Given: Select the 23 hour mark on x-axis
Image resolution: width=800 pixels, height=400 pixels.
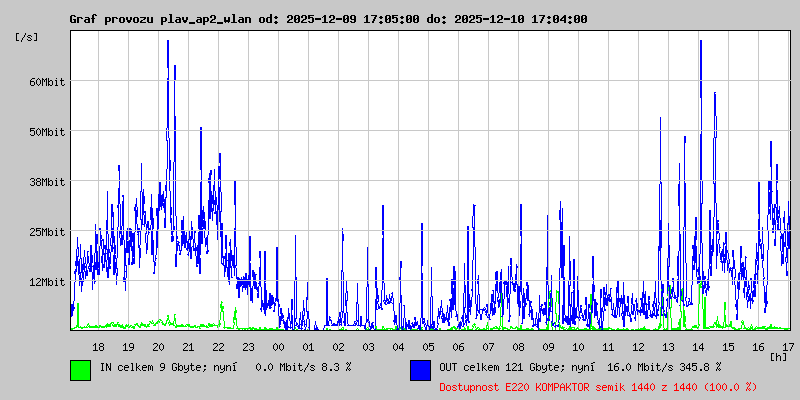Looking at the screenshot, I should point(248,347).
